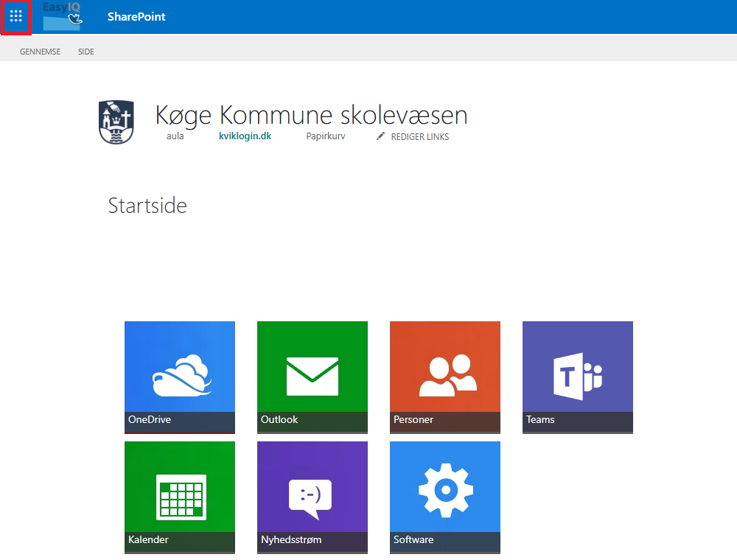The height and width of the screenshot is (560, 737).
Task: Launch the Teams tile
Action: click(x=578, y=377)
